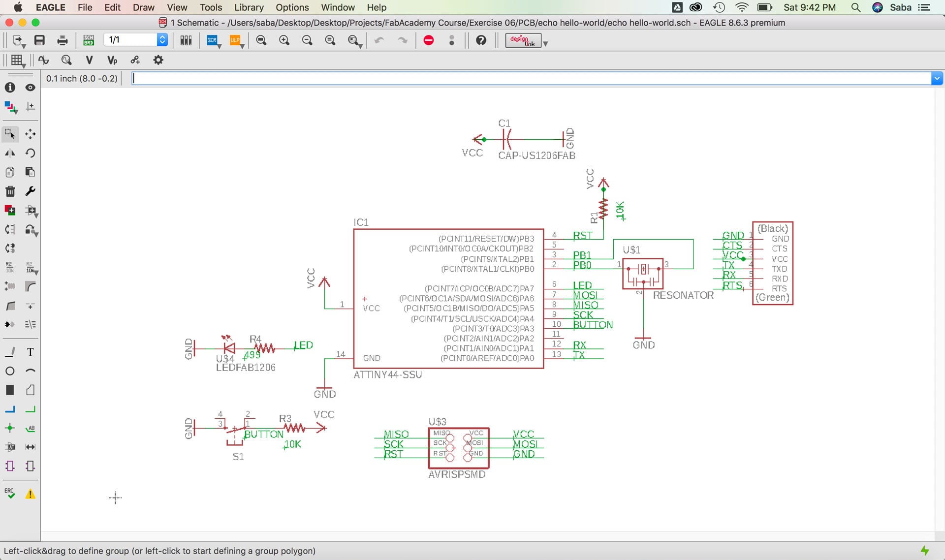Click the Zoom in magnifier icon
945x560 pixels.
coord(284,40)
